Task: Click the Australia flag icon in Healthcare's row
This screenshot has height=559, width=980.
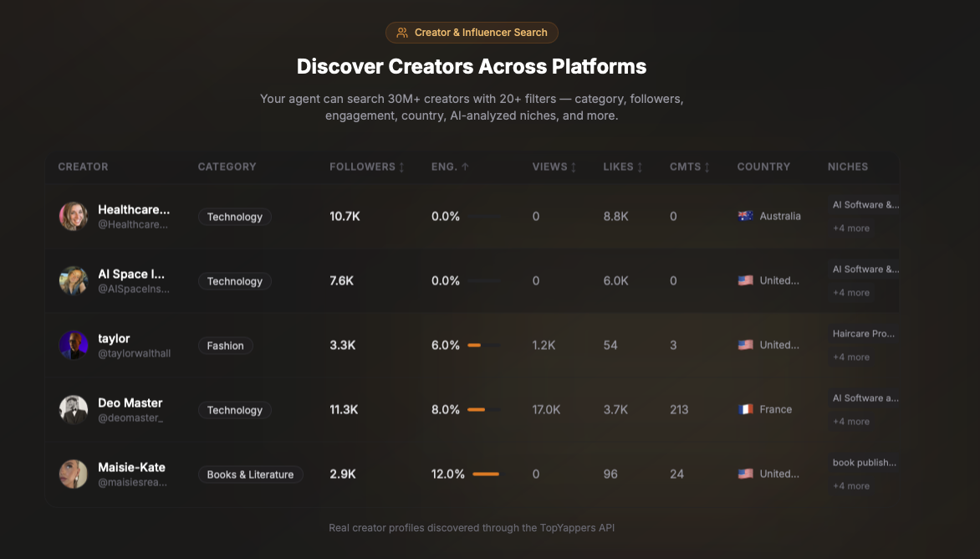Action: [x=745, y=215]
